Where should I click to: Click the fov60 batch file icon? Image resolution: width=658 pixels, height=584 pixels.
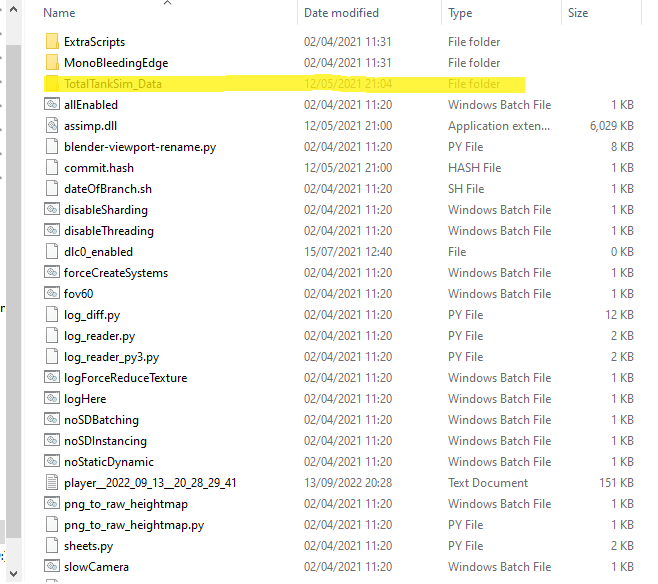(x=53, y=294)
